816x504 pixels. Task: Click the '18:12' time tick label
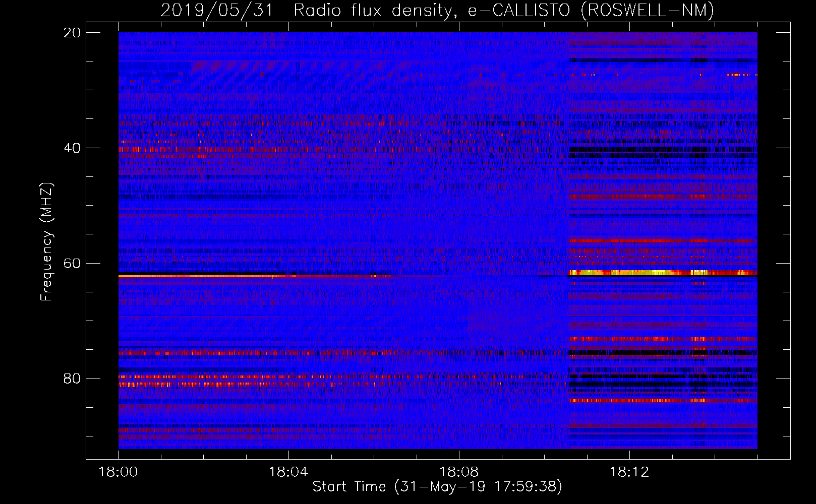[629, 472]
